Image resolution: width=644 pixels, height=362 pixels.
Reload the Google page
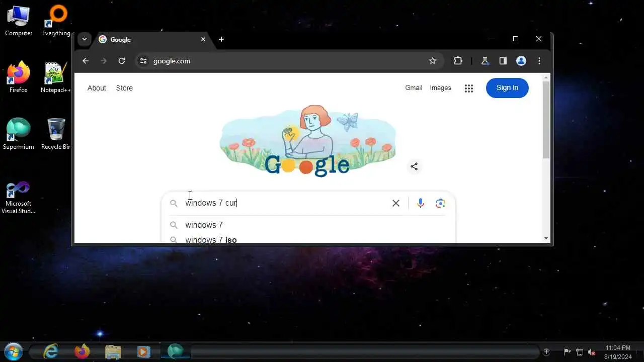tap(122, 61)
